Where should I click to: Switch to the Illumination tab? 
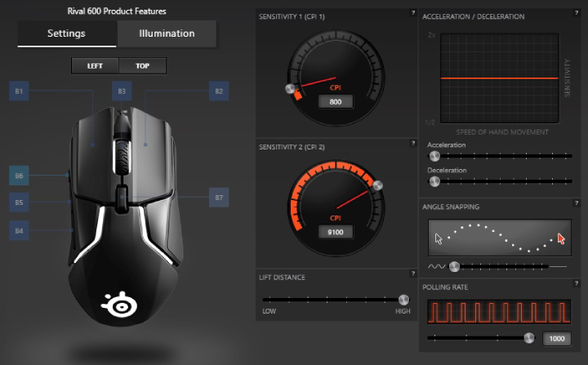167,33
